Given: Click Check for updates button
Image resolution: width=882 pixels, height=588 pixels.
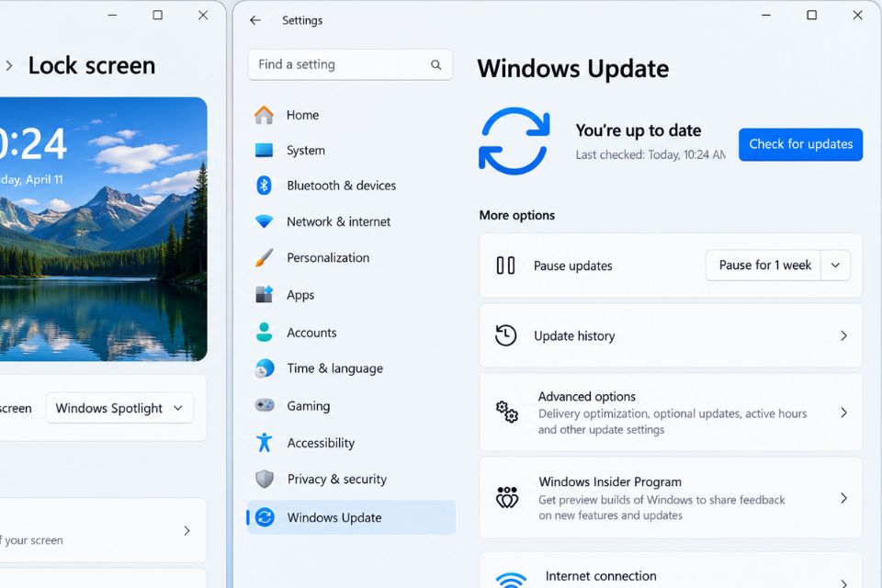Looking at the screenshot, I should coord(800,144).
